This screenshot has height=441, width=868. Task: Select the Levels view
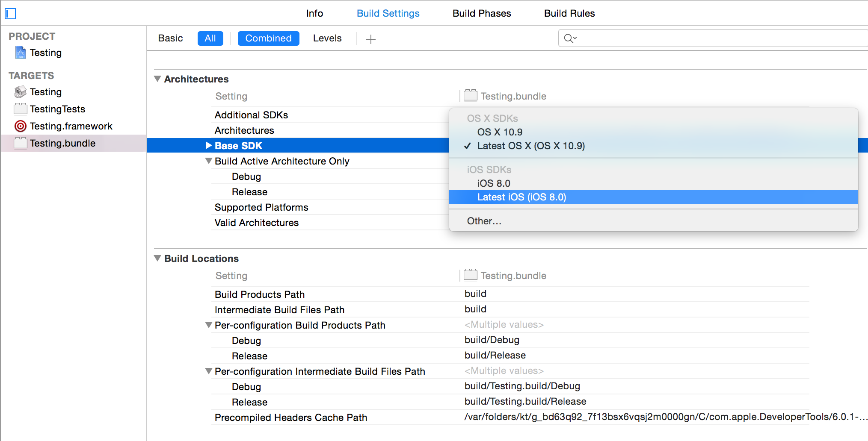tap(327, 38)
